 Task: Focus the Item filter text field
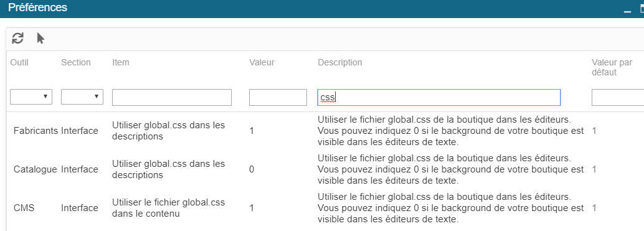click(x=172, y=97)
